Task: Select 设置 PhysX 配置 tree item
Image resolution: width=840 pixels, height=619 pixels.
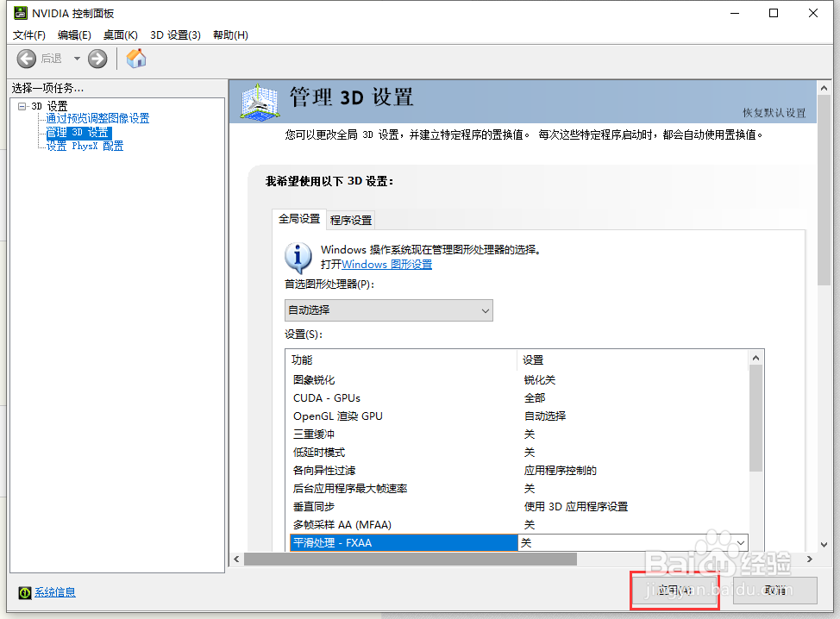Action: coord(85,146)
